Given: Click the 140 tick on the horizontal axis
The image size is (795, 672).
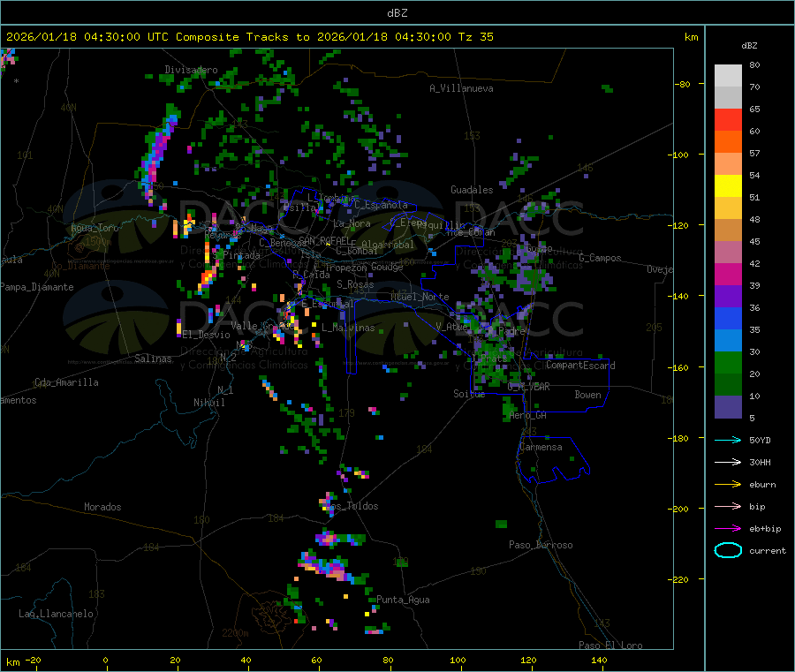Looking at the screenshot, I should coord(599,660).
